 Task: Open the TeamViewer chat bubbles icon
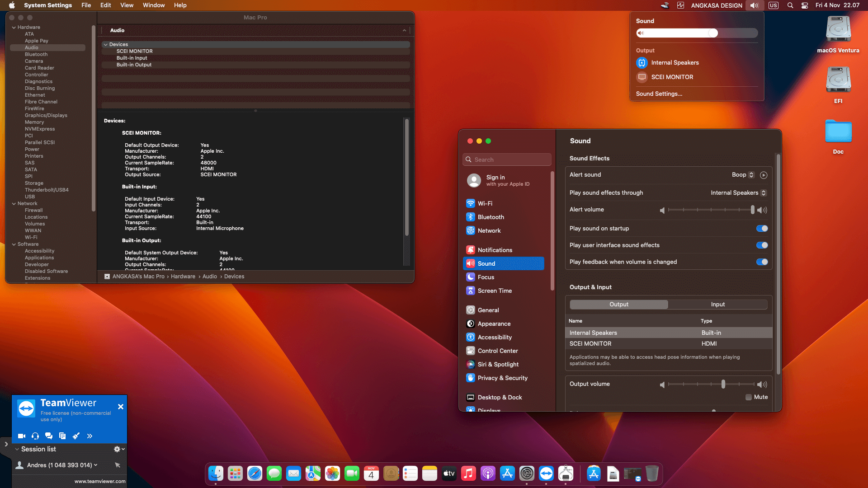(49, 436)
